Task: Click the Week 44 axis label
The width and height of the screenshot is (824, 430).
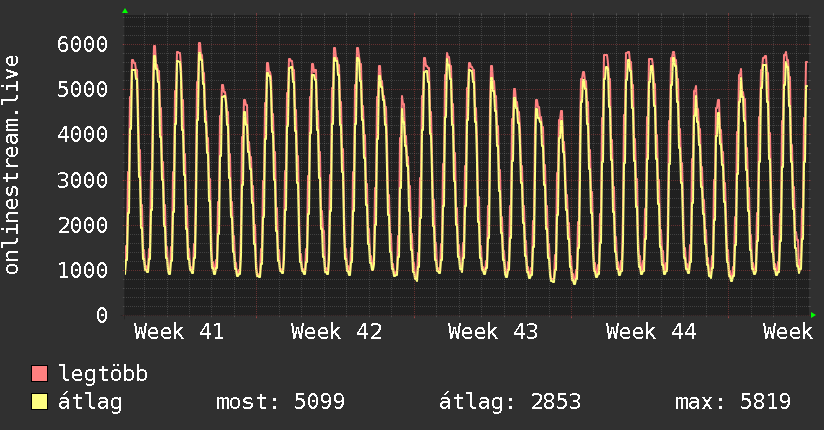Action: (651, 331)
